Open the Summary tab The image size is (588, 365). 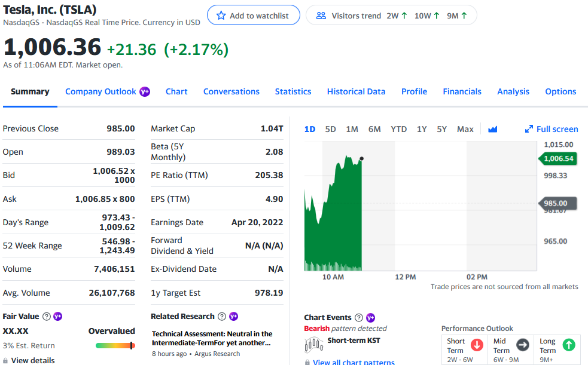tap(30, 92)
